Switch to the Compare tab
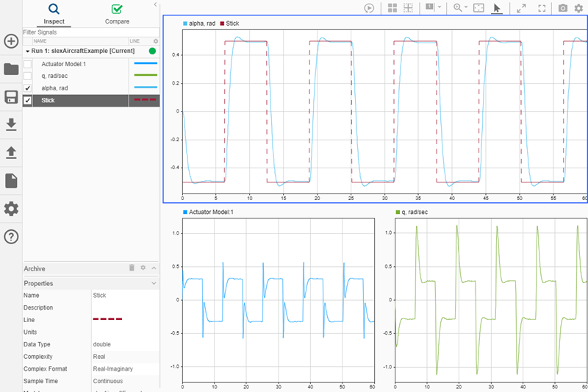This screenshot has width=588, height=392. (x=117, y=14)
